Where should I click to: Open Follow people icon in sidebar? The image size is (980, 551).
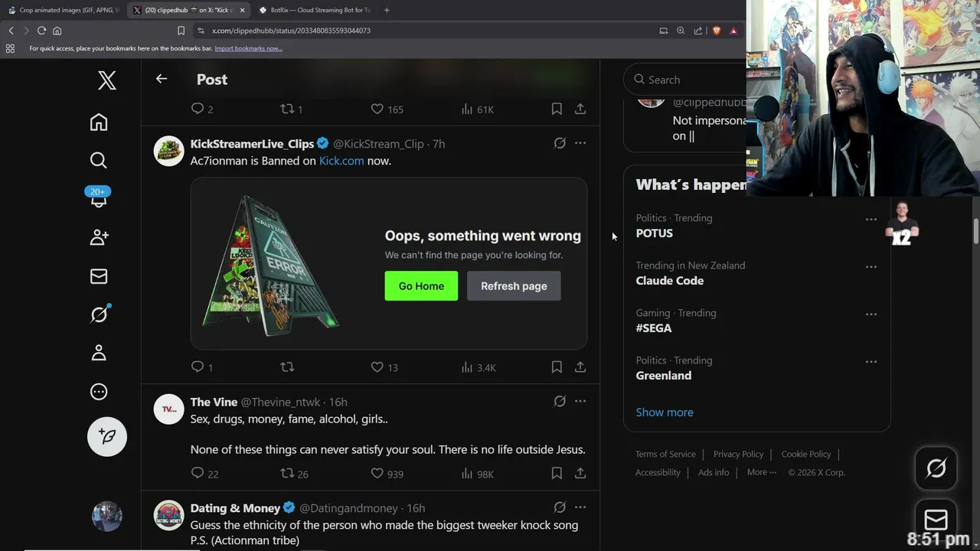(x=99, y=237)
